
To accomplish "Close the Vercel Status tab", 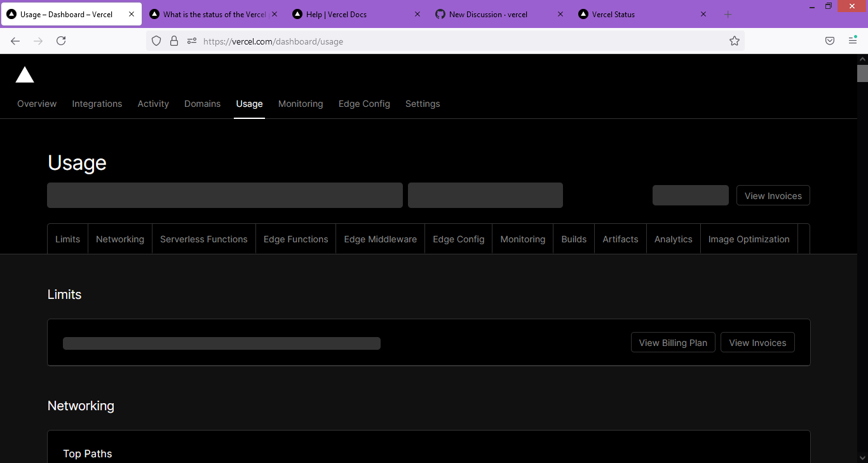I will [703, 14].
